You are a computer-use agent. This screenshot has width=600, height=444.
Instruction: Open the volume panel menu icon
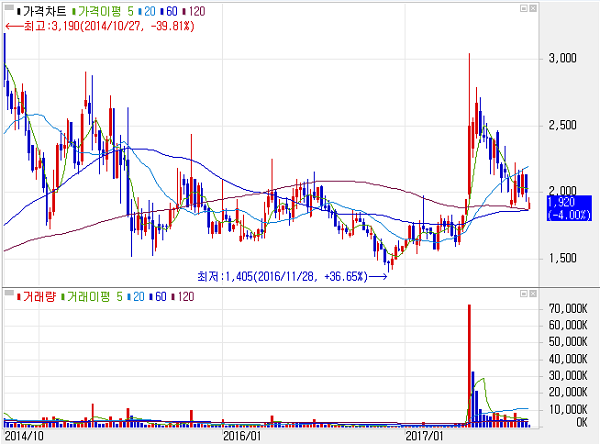point(9,293)
